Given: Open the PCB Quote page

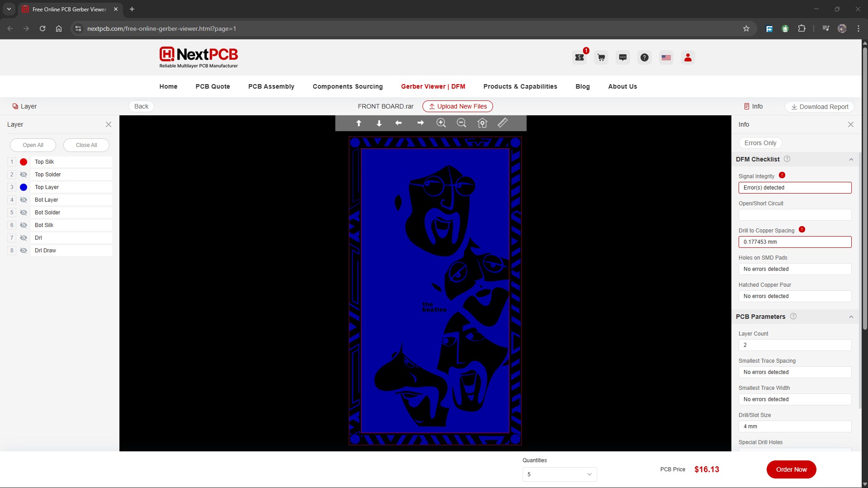Looking at the screenshot, I should [x=213, y=86].
